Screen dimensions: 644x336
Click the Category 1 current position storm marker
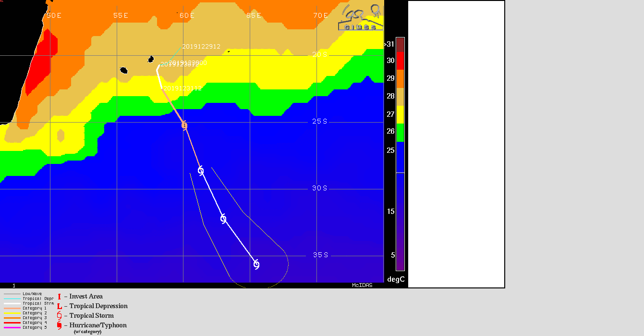[x=184, y=125]
